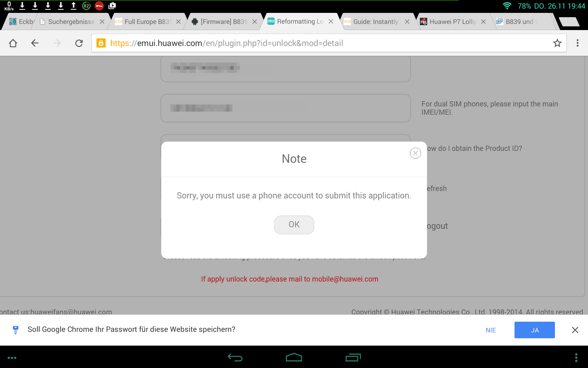Close the [Firmware] B839 tab
The image size is (588, 368).
tap(255, 22)
